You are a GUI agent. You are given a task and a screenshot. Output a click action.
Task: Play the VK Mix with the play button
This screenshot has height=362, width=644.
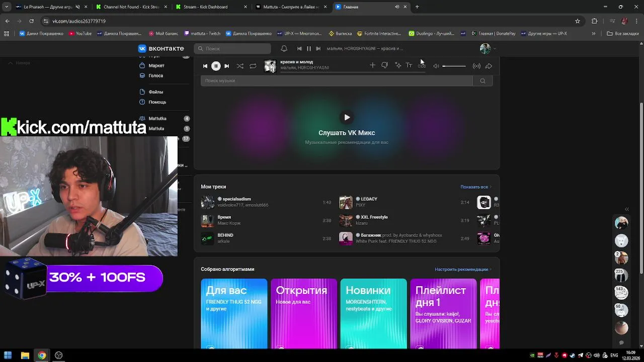pos(347,117)
